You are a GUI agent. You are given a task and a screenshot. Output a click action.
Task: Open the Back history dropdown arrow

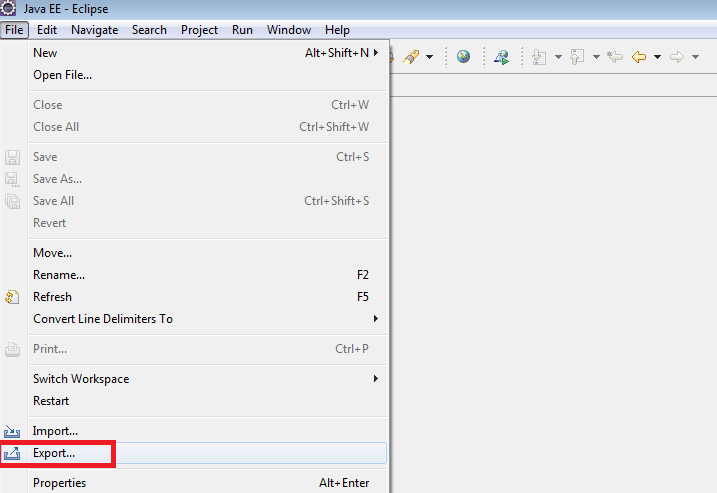[x=658, y=57]
